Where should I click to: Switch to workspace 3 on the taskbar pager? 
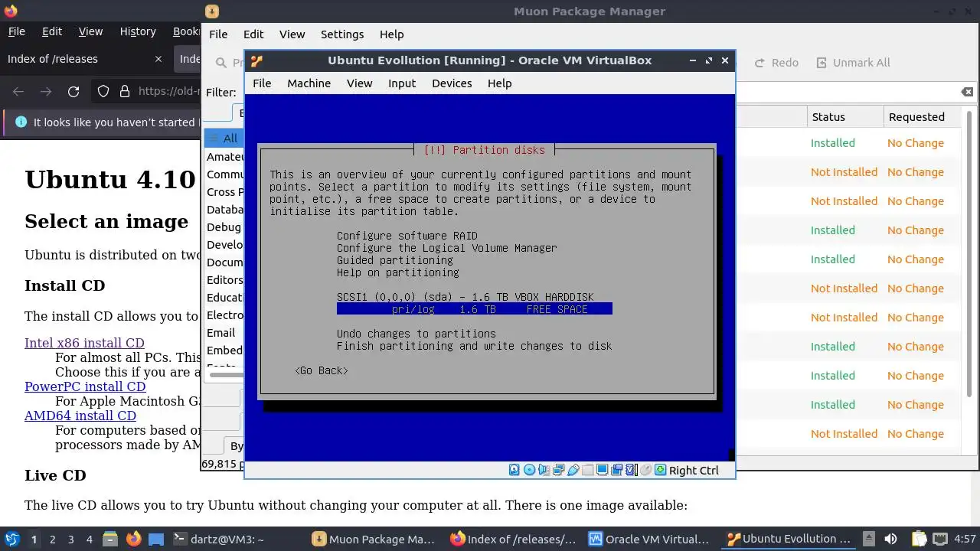click(x=71, y=539)
